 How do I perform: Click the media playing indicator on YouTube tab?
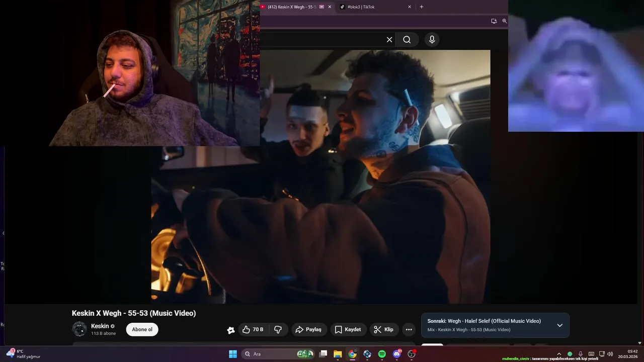click(x=321, y=7)
